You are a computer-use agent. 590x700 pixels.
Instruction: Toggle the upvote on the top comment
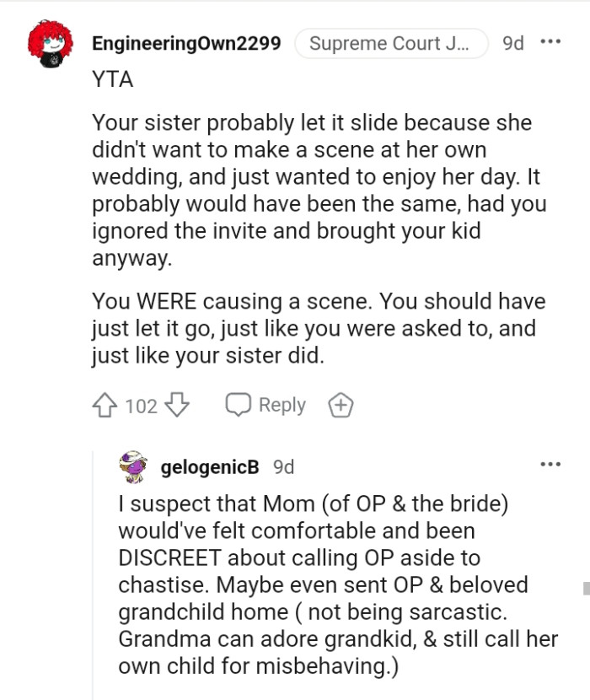[105, 405]
